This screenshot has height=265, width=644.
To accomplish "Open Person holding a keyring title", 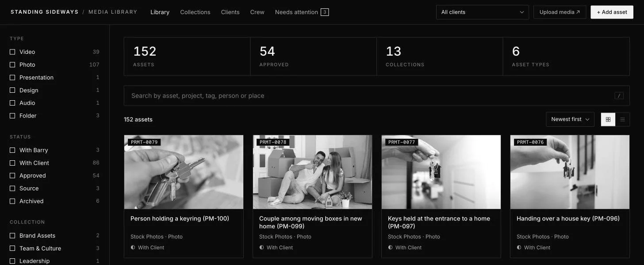I will click(x=180, y=219).
